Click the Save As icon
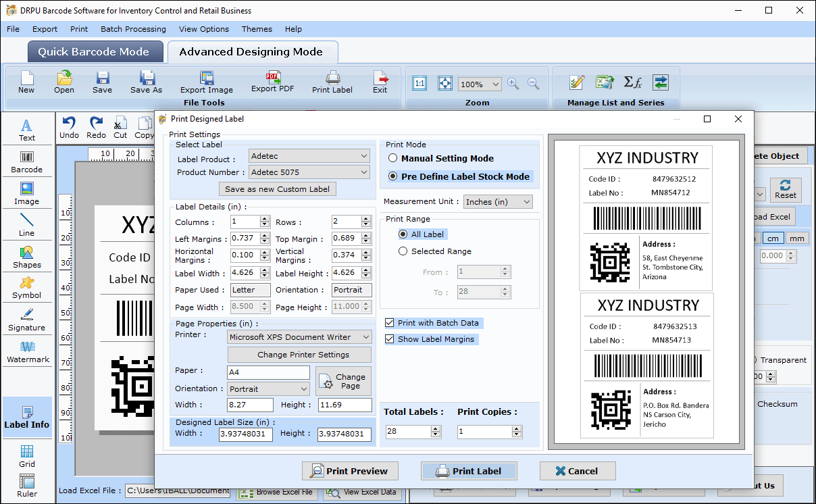This screenshot has height=504, width=816. 146,82
